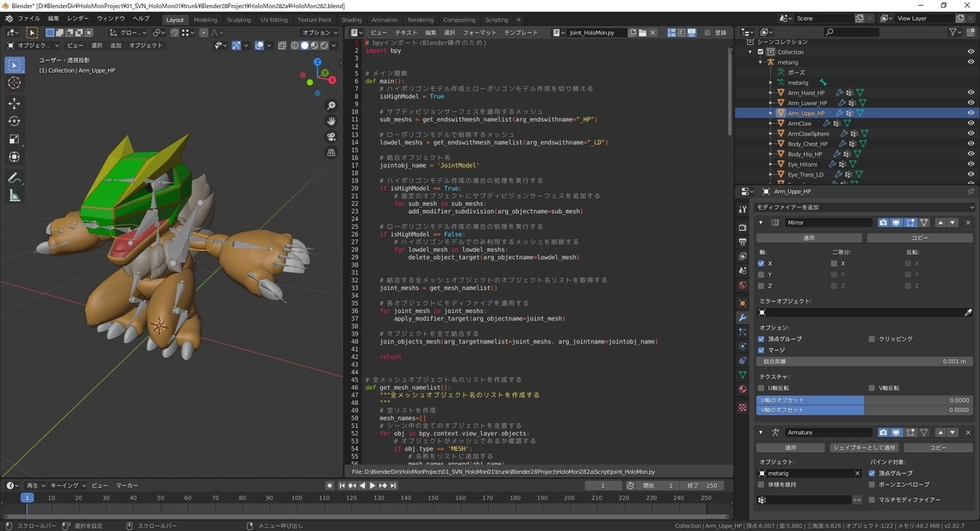The width and height of the screenshot is (980, 531).
Task: Open Texture properties checker tab icon
Action: (742, 407)
